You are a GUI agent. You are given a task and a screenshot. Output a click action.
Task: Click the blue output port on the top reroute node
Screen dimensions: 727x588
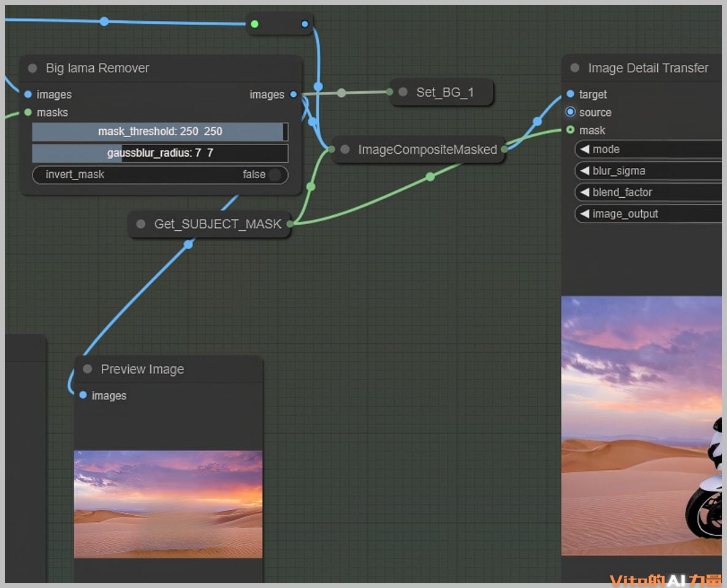(305, 24)
